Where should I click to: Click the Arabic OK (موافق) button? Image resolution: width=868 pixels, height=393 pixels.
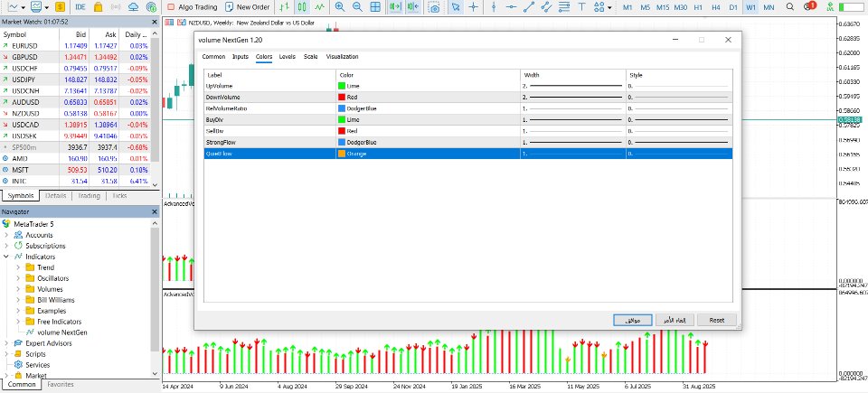click(633, 320)
